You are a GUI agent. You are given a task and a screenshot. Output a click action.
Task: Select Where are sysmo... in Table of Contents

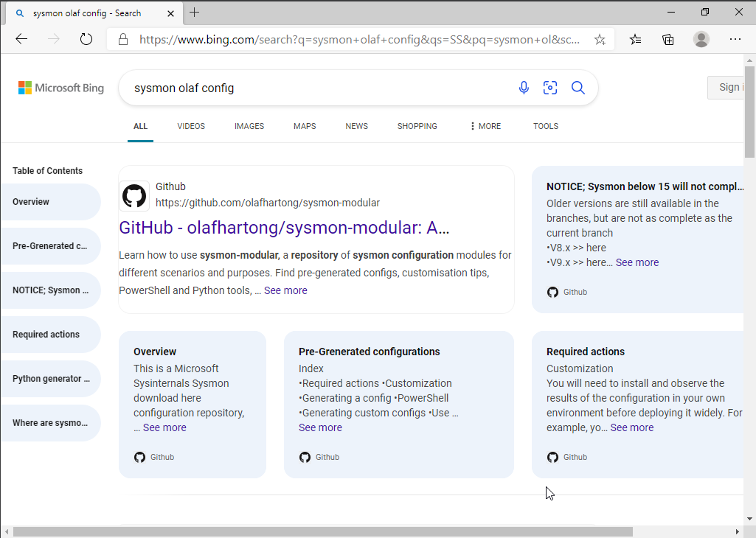(50, 423)
